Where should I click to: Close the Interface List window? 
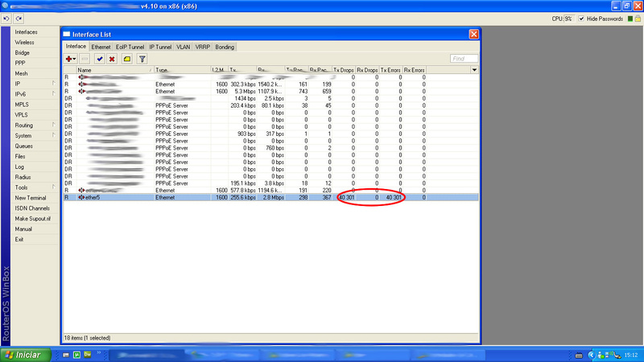(473, 34)
